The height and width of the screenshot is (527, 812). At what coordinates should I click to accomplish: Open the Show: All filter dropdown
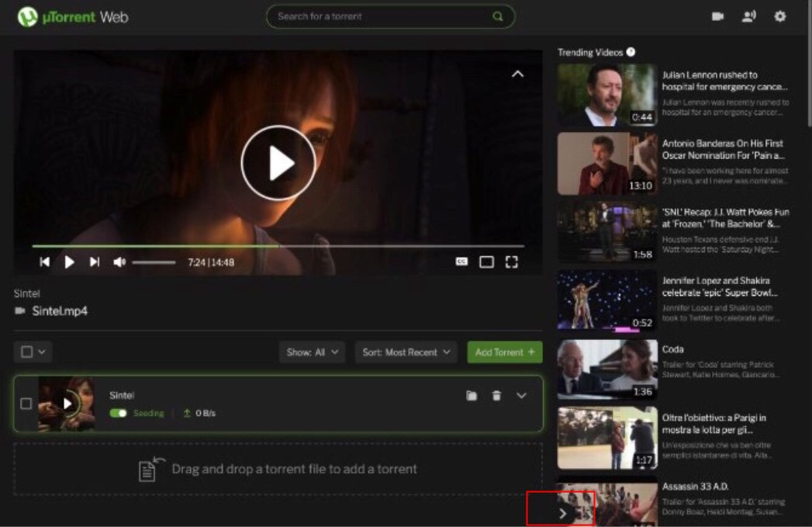coord(313,352)
